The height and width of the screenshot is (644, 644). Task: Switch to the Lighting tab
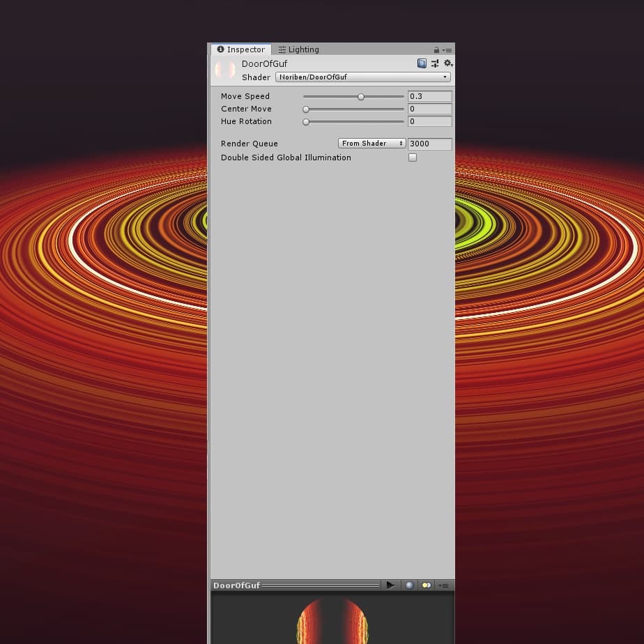(x=298, y=49)
